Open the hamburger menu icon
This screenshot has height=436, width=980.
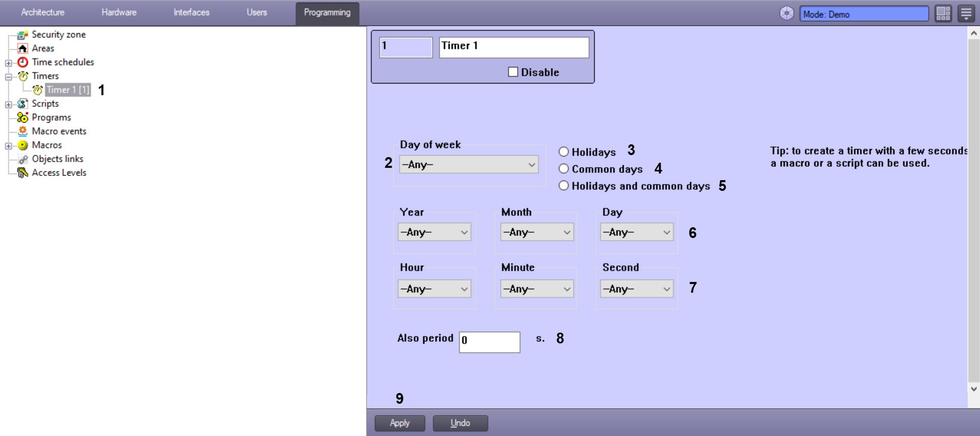(966, 13)
